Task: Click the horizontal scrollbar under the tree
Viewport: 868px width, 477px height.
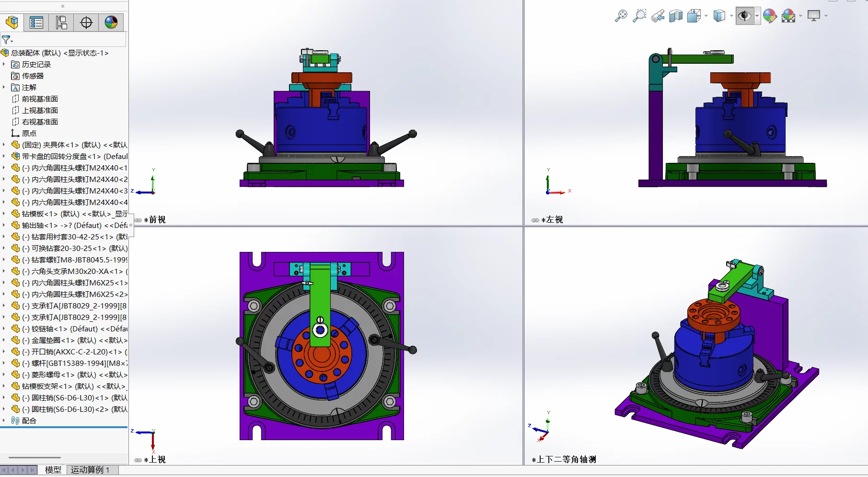Action: click(x=35, y=457)
